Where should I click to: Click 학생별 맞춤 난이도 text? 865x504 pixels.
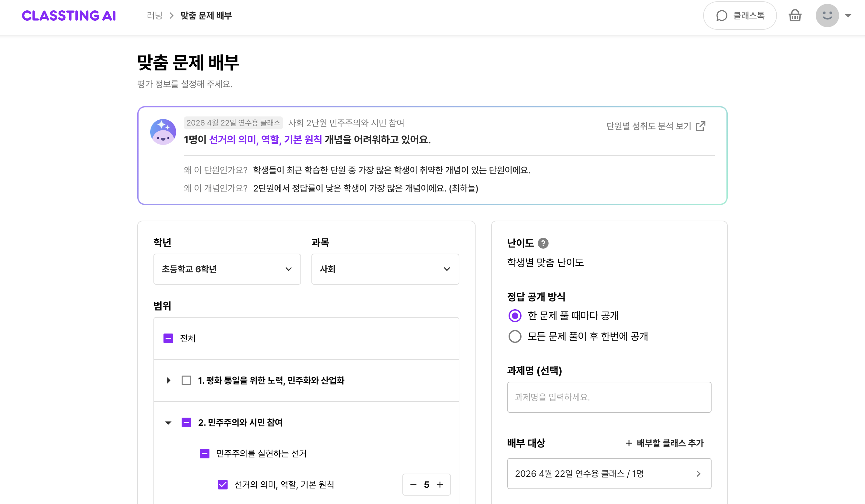tap(545, 262)
